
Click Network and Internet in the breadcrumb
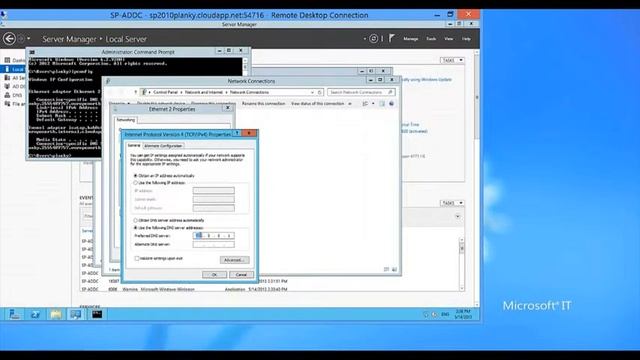pyautogui.click(x=204, y=92)
